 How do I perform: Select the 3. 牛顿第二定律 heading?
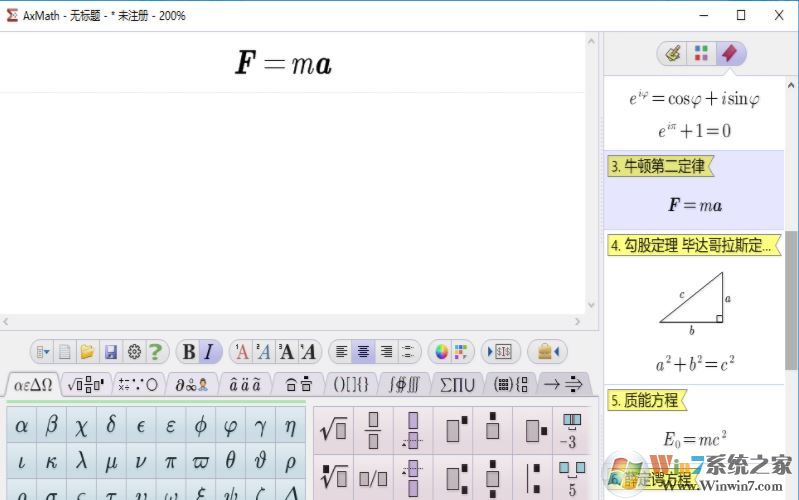coord(661,166)
